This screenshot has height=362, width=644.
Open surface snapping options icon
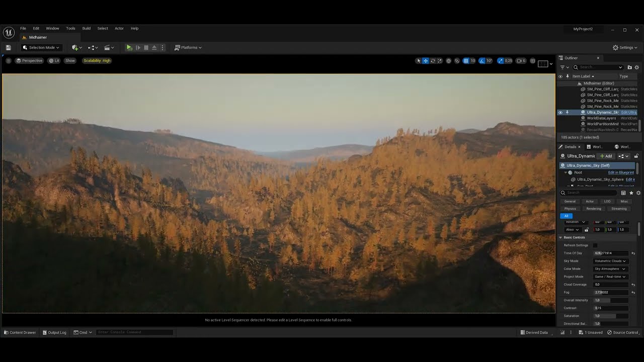tap(457, 61)
